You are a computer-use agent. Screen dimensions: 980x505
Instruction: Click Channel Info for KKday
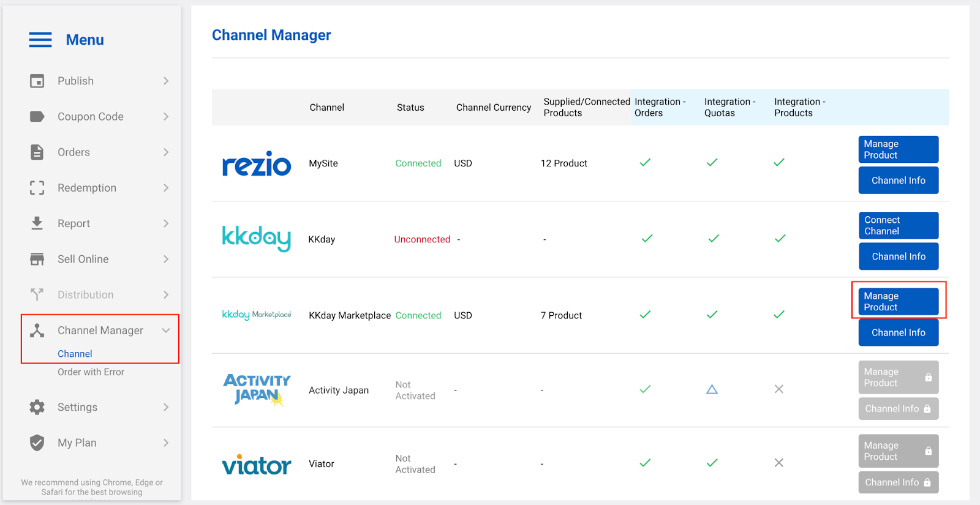pos(899,256)
